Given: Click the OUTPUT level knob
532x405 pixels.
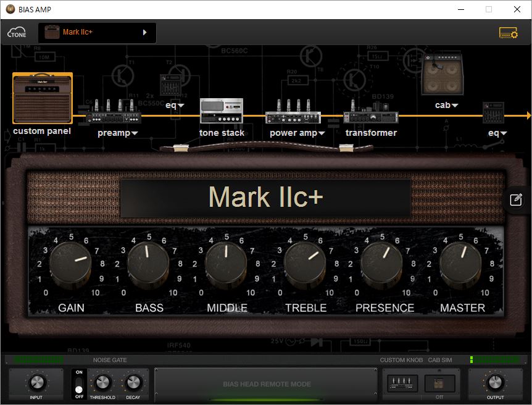Looking at the screenshot, I should pos(495,383).
